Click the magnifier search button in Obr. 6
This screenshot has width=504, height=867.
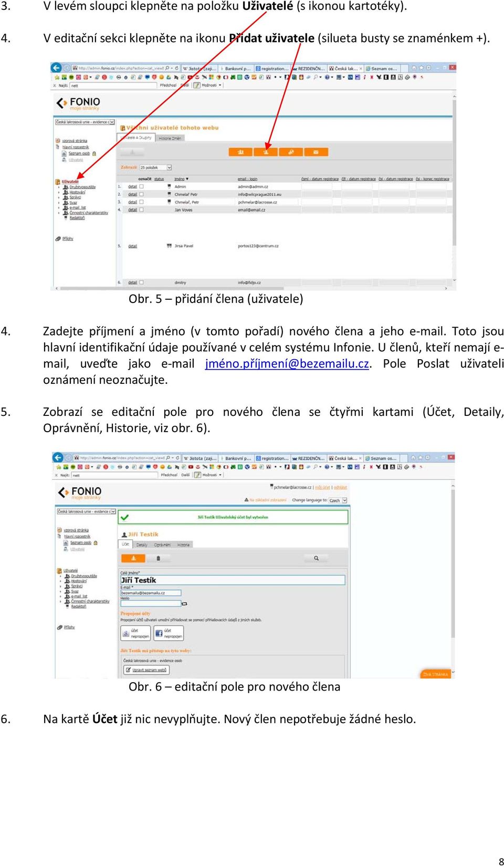tap(317, 558)
